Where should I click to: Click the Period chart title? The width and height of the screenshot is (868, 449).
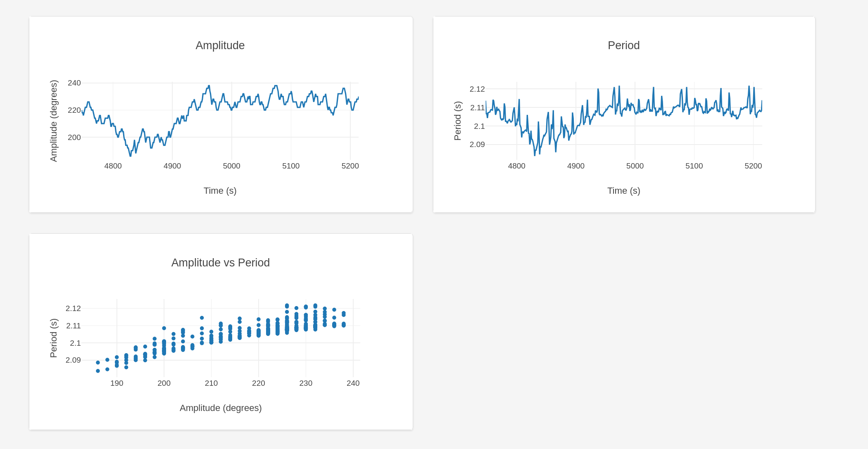pos(623,45)
